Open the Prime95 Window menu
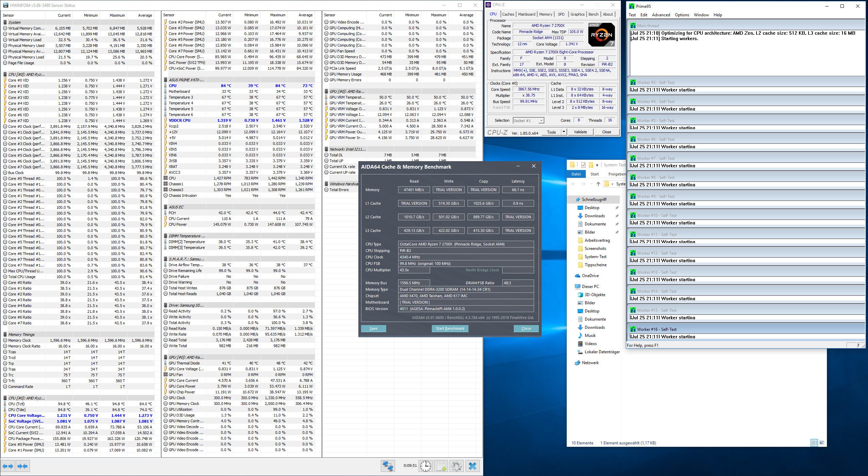This screenshot has height=476, width=868. point(701,15)
